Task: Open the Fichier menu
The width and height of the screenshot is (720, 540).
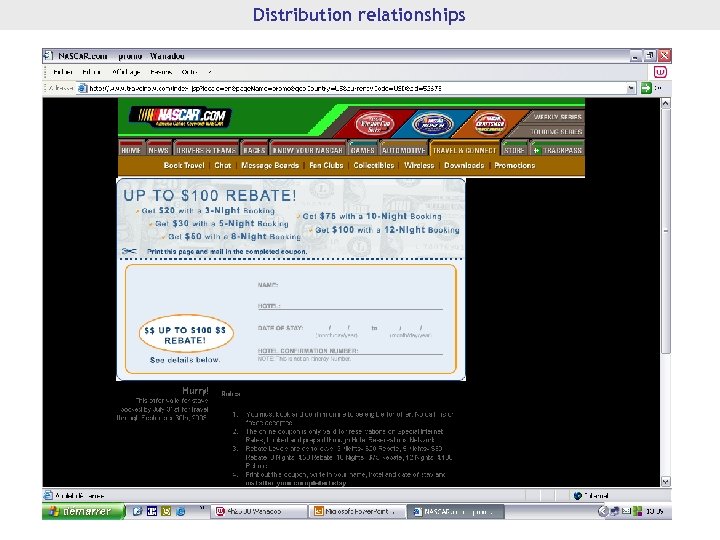Action: tap(63, 72)
